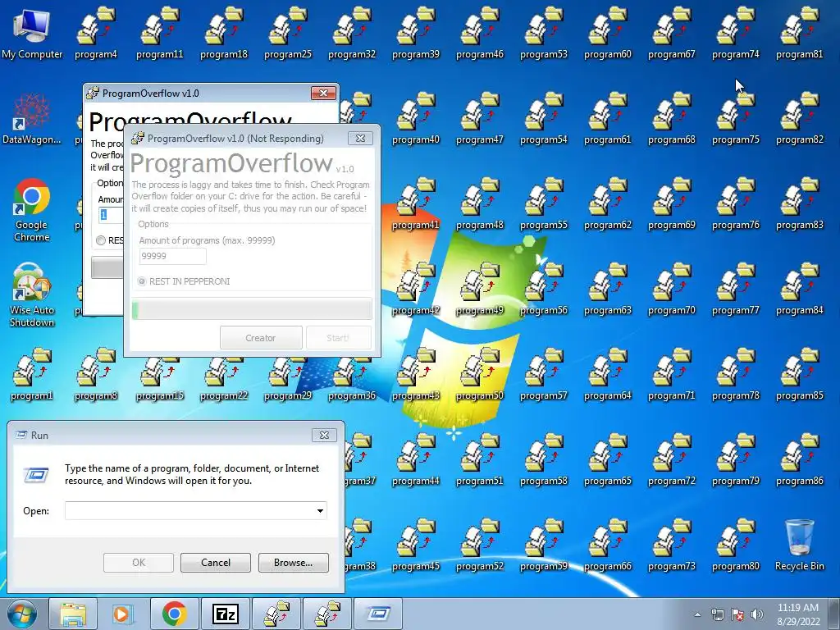Screen dimensions: 840x630
Task: Select the program4 desktop icon
Action: [x=96, y=33]
